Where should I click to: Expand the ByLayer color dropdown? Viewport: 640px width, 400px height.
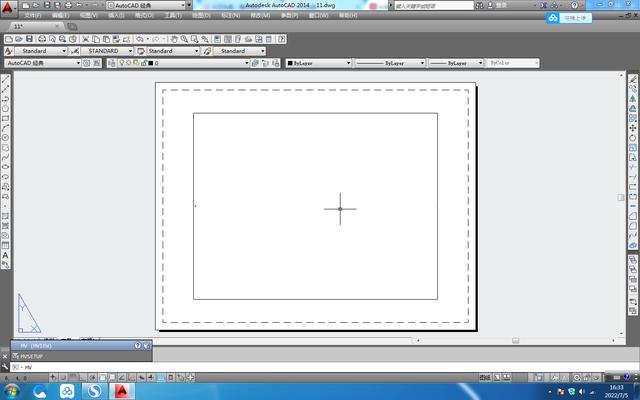[x=348, y=63]
